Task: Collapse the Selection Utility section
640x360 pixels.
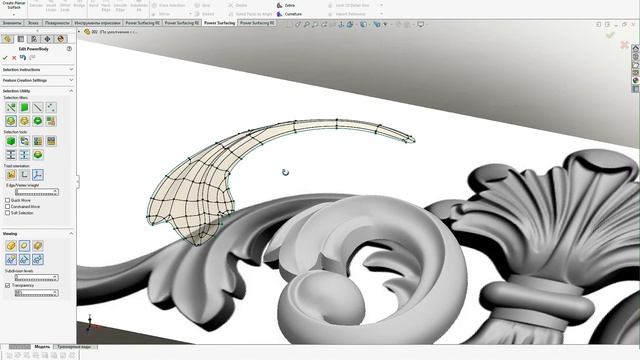Action: [38, 91]
